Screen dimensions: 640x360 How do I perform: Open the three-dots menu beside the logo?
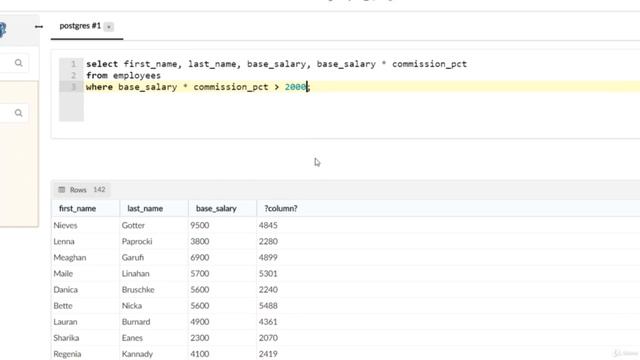click(x=39, y=27)
